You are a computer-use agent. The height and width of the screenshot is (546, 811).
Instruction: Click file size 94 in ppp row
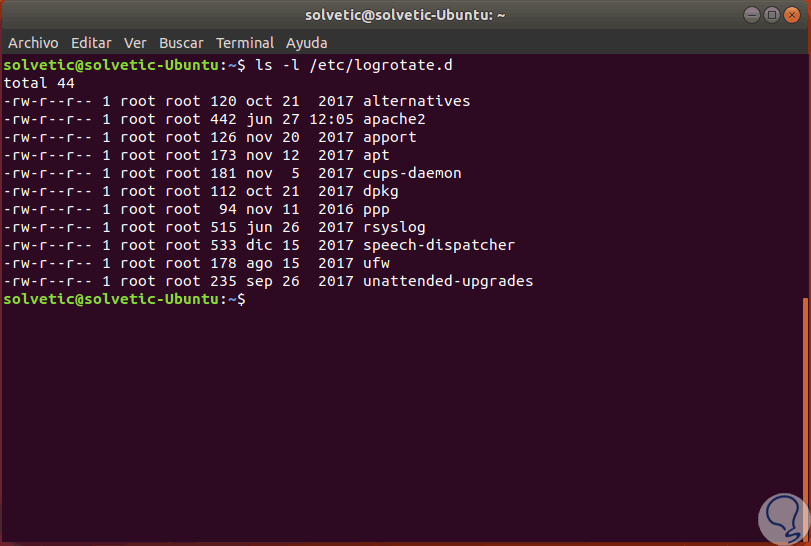[228, 209]
